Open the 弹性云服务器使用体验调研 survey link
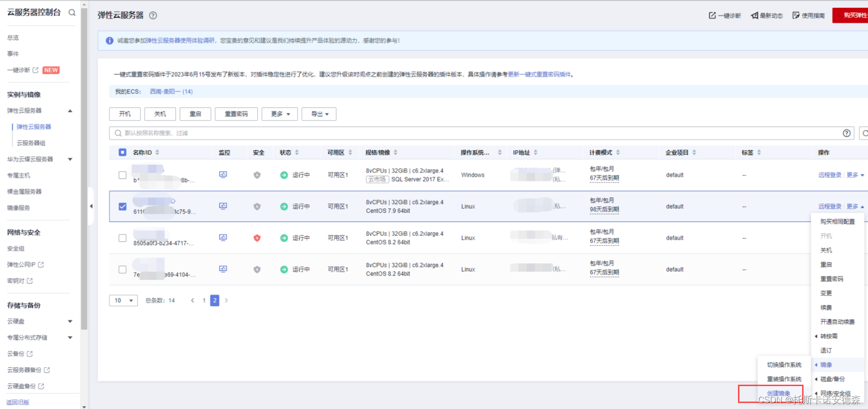Viewport: 868px width, 409px height. (x=180, y=41)
